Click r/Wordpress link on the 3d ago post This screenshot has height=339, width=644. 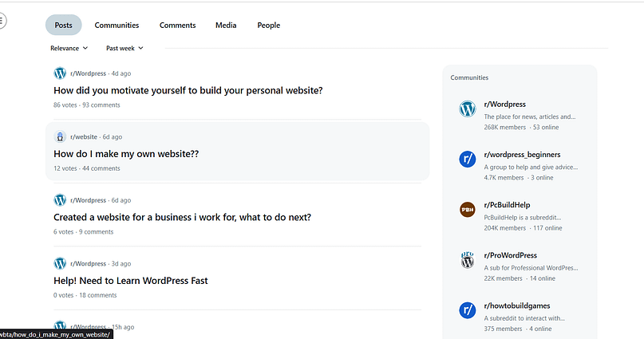pos(88,263)
